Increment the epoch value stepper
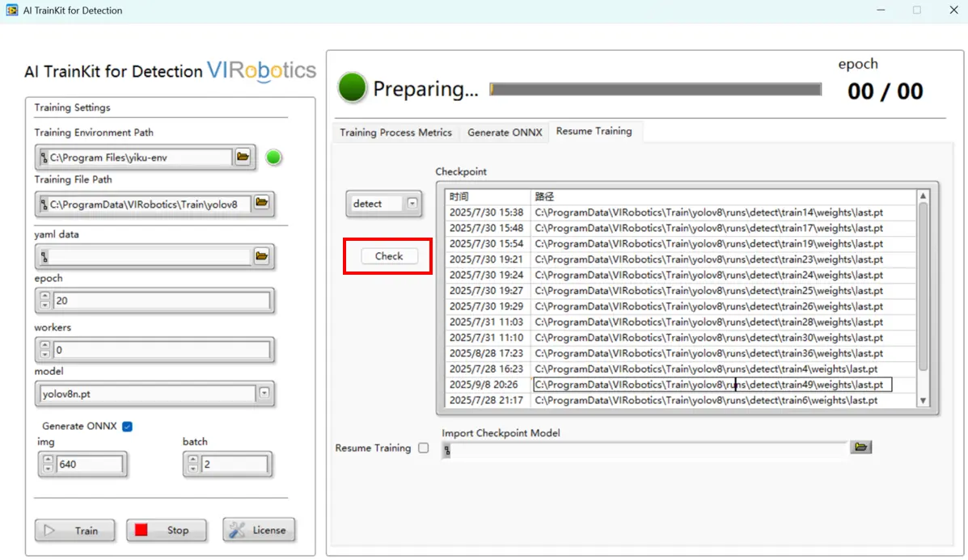Image resolution: width=968 pixels, height=560 pixels. (44, 296)
